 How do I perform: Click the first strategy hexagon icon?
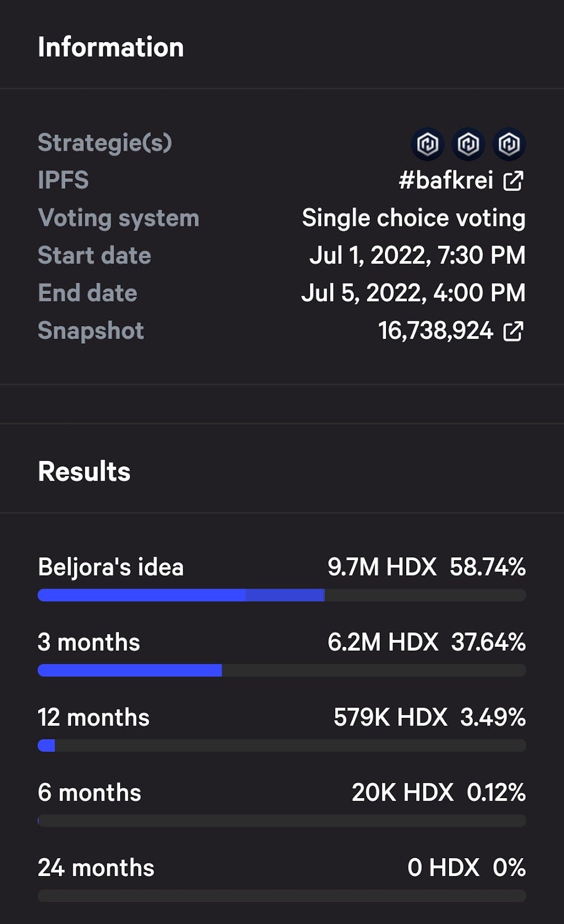pos(428,144)
